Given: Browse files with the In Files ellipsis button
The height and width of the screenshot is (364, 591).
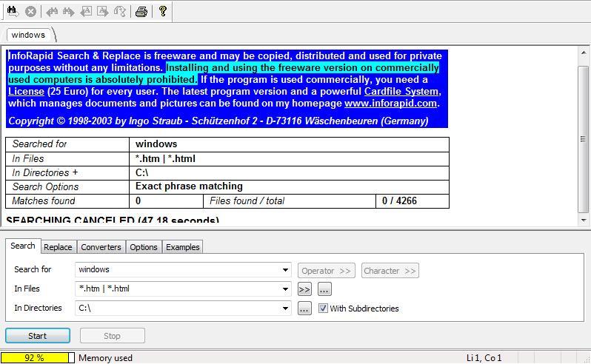Looking at the screenshot, I should point(324,289).
